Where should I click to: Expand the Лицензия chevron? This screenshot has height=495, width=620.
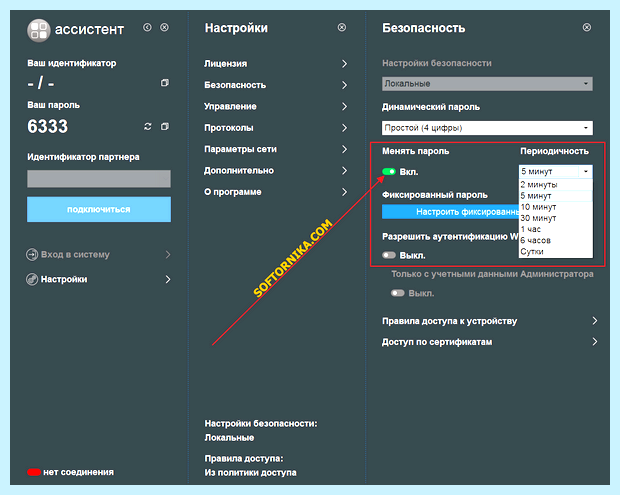coord(344,64)
